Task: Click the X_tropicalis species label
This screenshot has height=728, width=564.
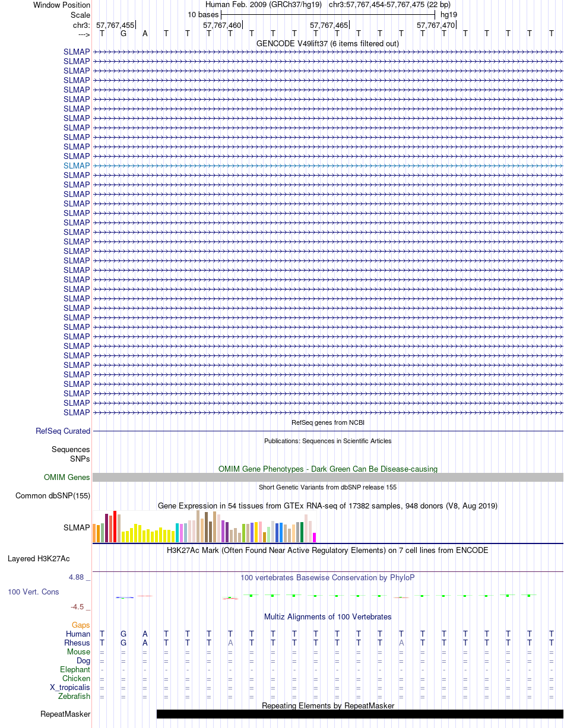Action: pos(70,687)
